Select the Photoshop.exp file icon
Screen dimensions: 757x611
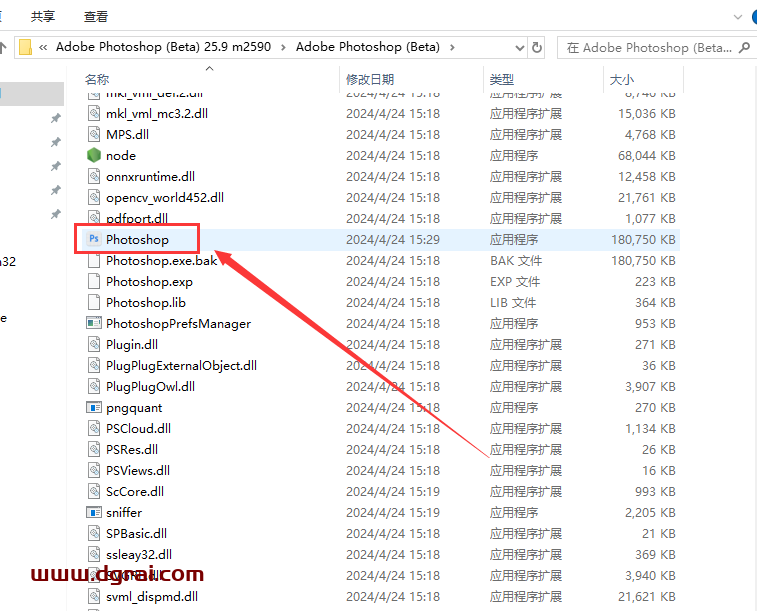pos(94,281)
